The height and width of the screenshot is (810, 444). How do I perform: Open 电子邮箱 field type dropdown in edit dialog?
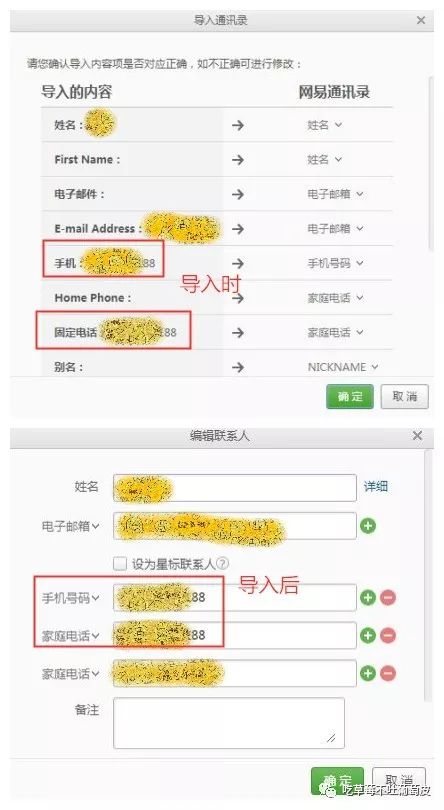(71, 526)
